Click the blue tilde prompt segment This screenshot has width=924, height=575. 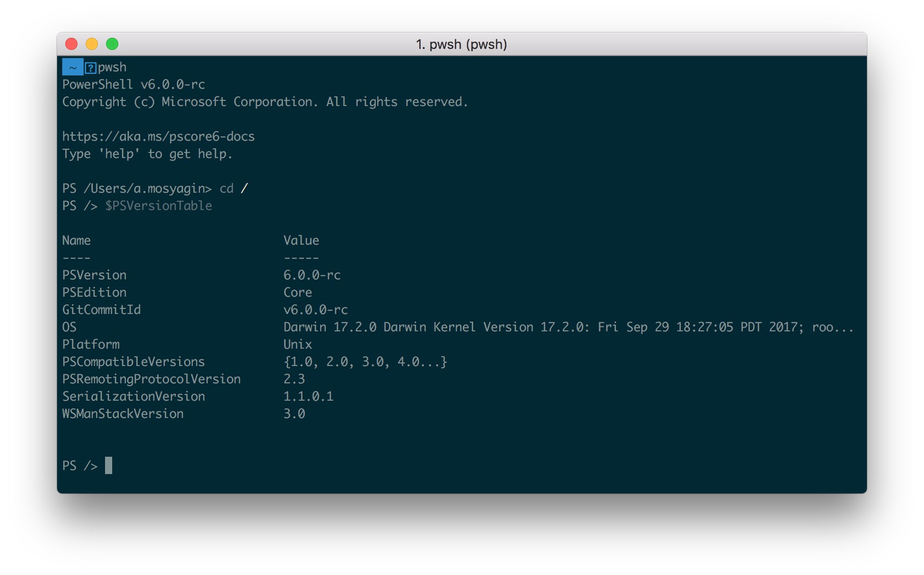72,67
